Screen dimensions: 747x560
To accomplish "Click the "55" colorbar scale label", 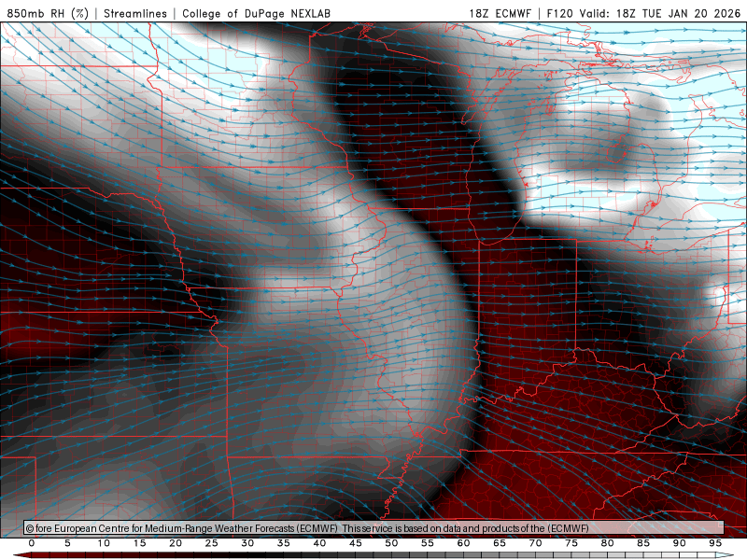I will pos(428,543).
